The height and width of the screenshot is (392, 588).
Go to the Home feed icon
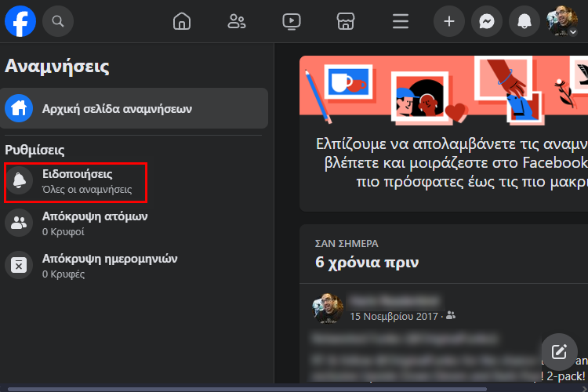(x=182, y=21)
